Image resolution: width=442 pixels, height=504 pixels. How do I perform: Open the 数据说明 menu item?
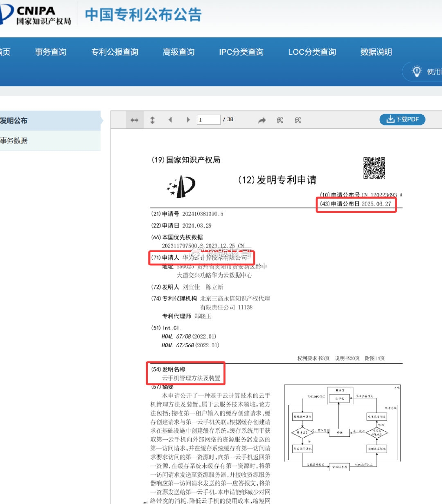[x=376, y=52]
